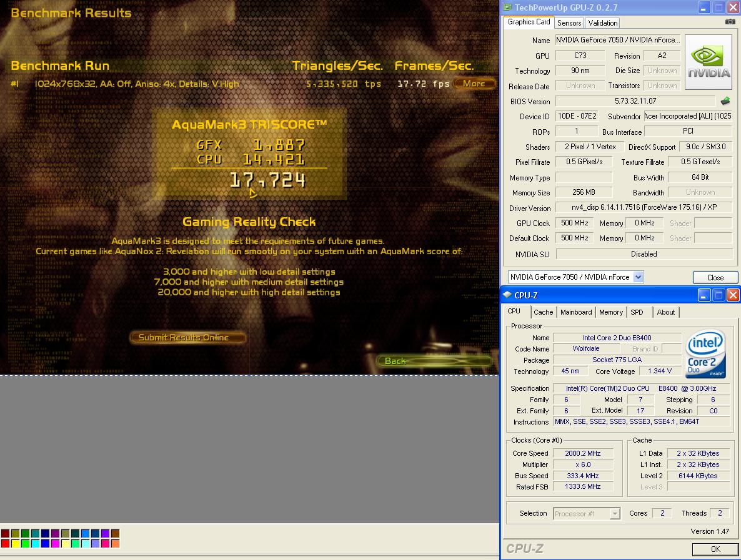Click the AquaMark3 total score 17,724

[x=268, y=180]
